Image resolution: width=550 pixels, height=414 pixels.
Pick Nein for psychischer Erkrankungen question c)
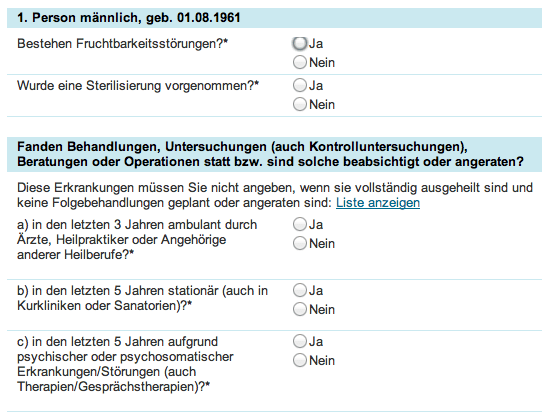(300, 360)
